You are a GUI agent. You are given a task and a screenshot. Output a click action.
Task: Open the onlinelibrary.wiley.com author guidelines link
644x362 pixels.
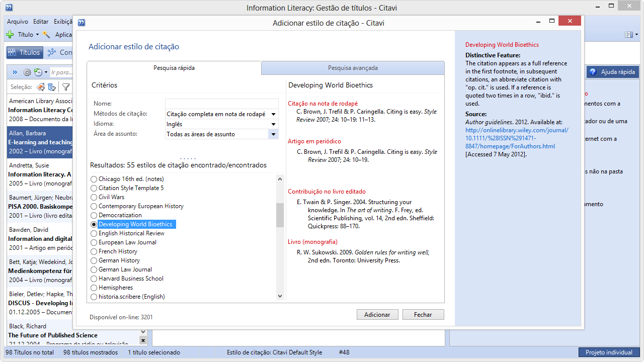pos(517,138)
